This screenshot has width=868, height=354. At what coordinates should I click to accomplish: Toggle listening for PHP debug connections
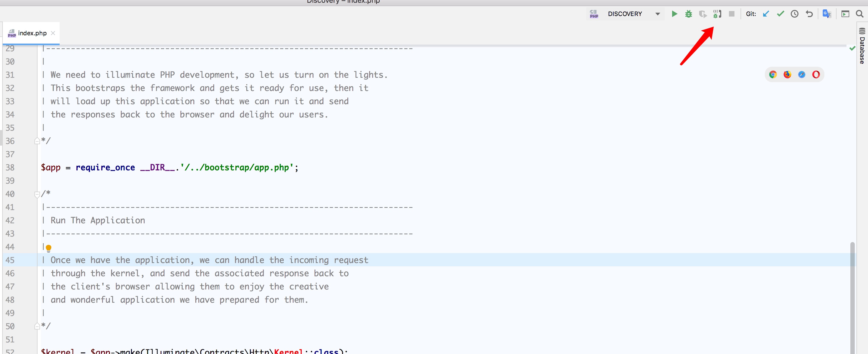point(717,14)
